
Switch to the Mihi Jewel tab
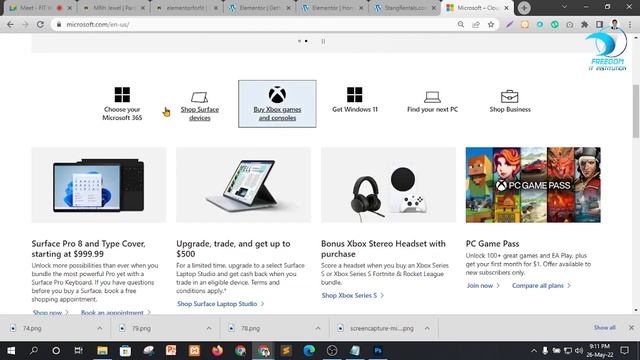point(114,8)
